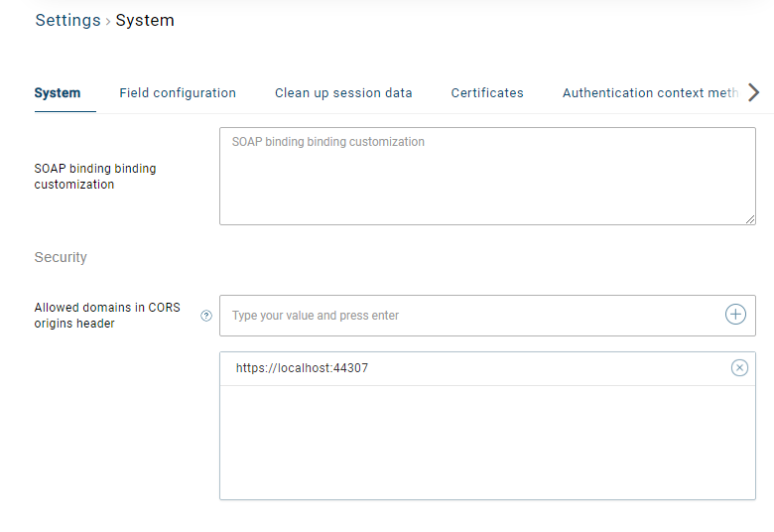
Task: Switch to Field configuration tab
Action: (x=178, y=93)
